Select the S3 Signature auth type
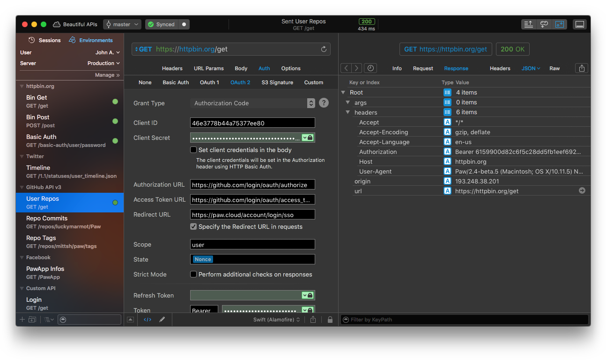Image resolution: width=606 pixels, height=364 pixels. pyautogui.click(x=277, y=82)
